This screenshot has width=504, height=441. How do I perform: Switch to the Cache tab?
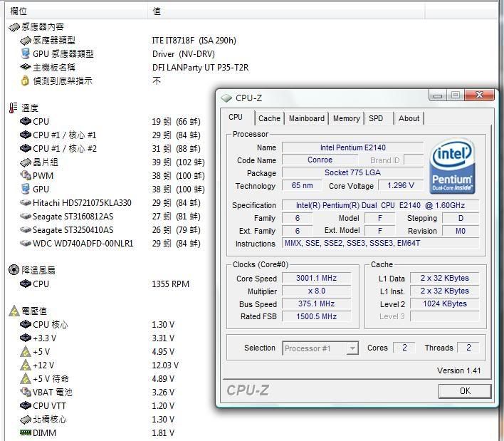pyautogui.click(x=269, y=118)
